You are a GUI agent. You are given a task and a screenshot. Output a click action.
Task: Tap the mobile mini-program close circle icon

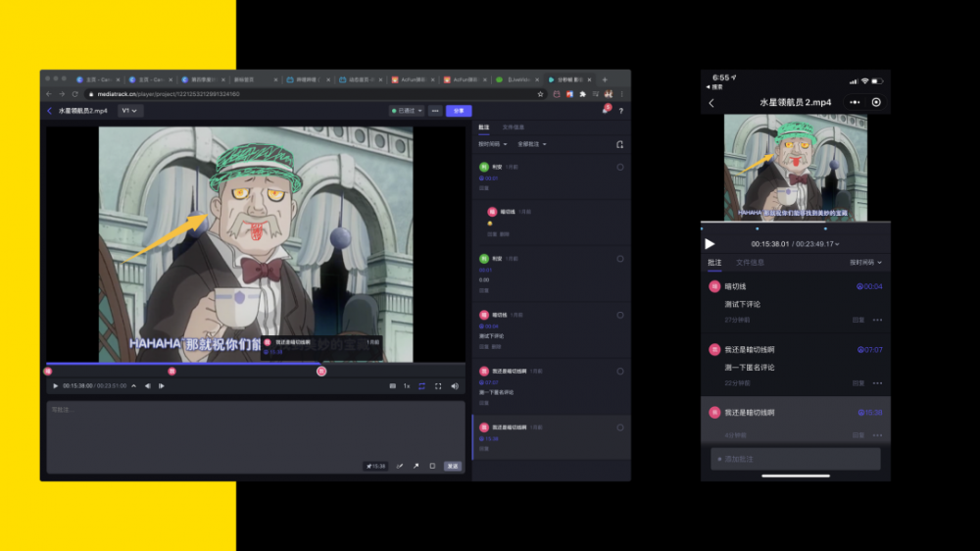pyautogui.click(x=876, y=103)
